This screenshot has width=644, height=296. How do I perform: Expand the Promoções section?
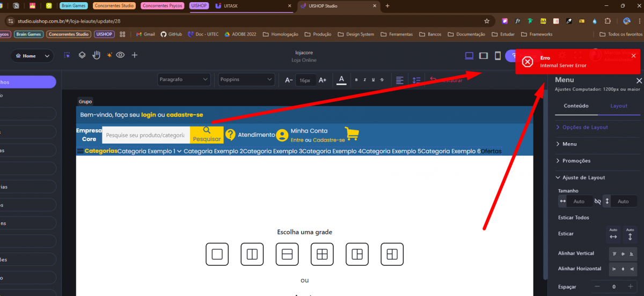576,161
